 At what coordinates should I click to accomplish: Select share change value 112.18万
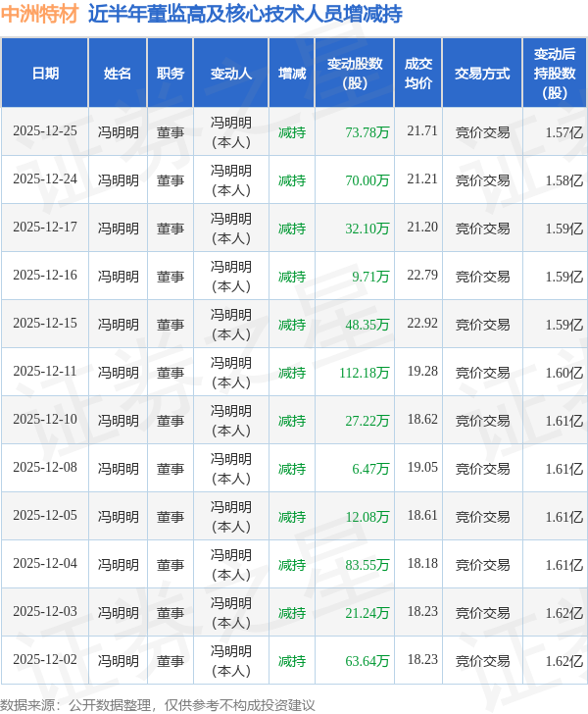365,373
